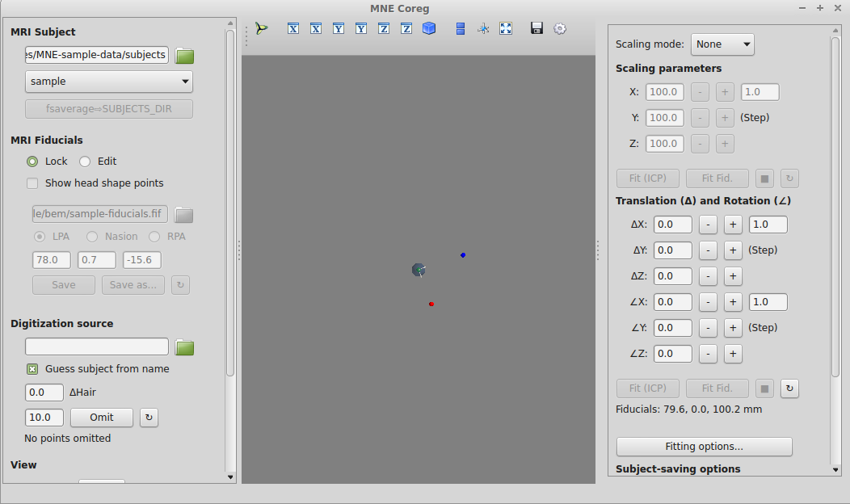Screen dimensions: 850x504
Task: Activate full screen scene mode
Action: [x=506, y=28]
